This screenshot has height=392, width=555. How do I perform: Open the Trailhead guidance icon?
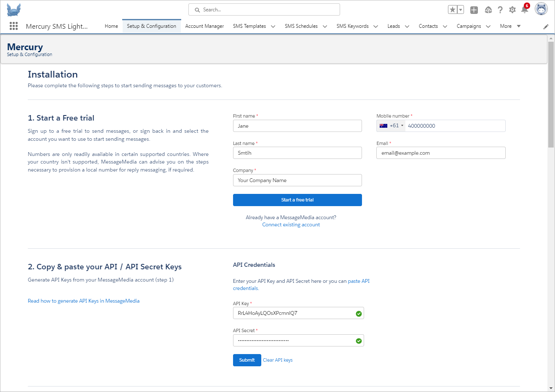[x=488, y=10]
